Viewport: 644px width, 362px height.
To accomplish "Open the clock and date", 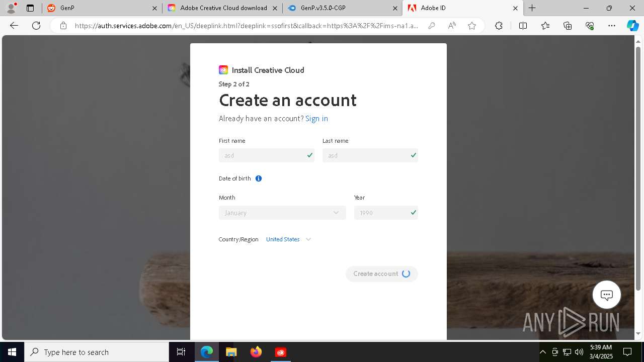I will click(x=601, y=352).
